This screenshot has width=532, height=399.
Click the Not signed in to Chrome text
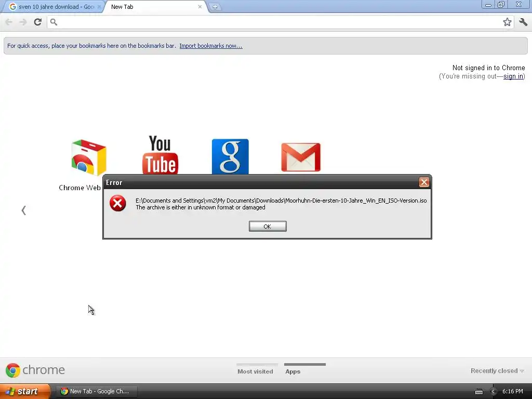(x=488, y=68)
